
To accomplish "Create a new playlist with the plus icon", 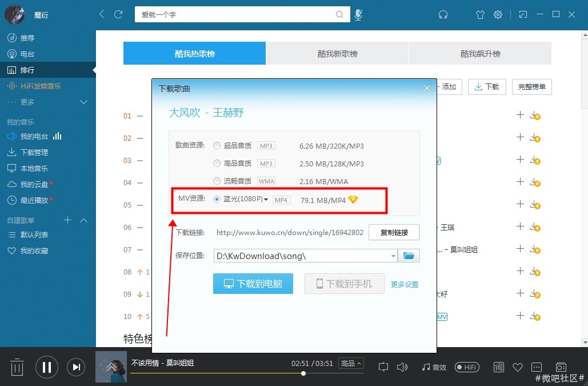I will point(67,220).
